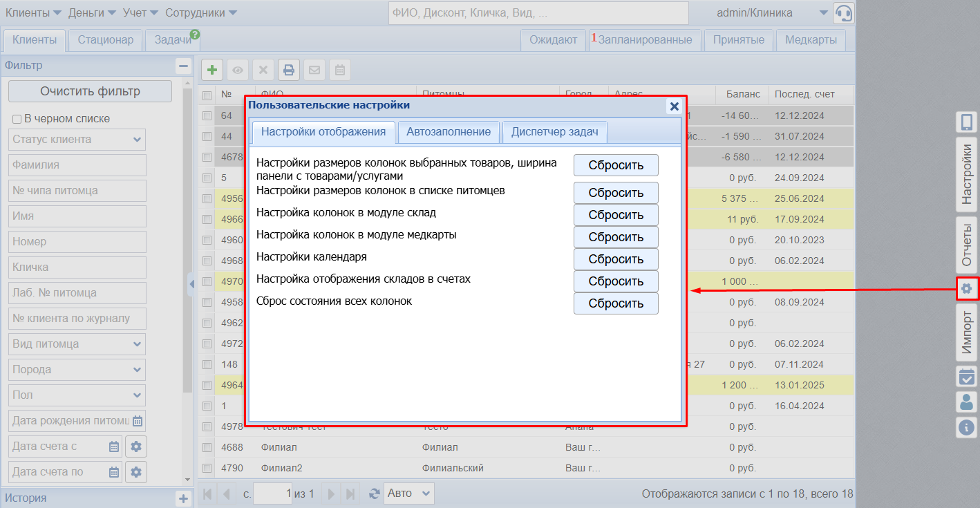Toggle the select-all checkbox in table header
Screen dimensions: 980x508
click(x=207, y=95)
